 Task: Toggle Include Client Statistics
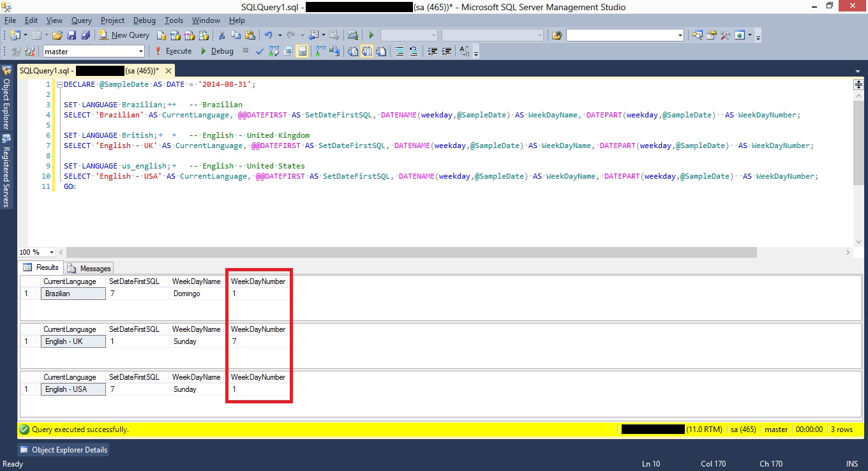335,51
